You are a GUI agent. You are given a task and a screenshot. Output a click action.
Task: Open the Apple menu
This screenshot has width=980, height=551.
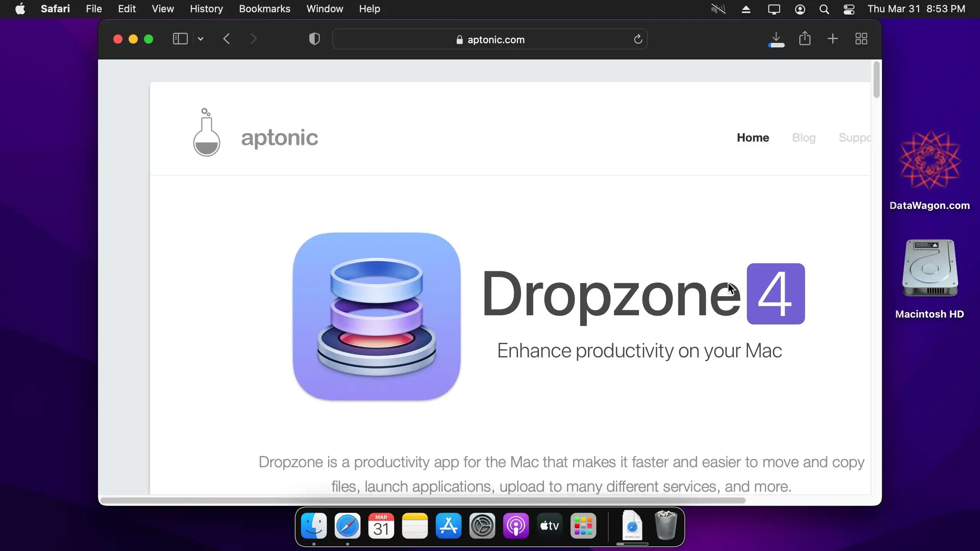(20, 9)
